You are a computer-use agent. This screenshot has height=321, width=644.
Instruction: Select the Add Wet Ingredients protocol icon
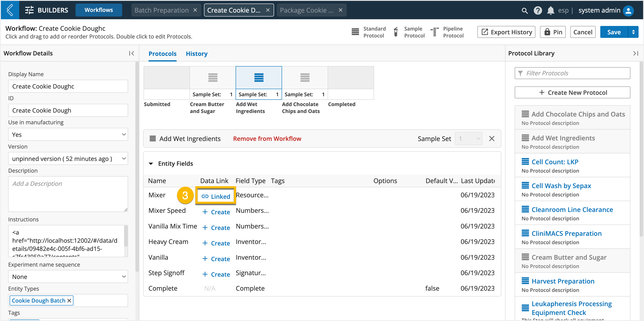pyautogui.click(x=259, y=77)
